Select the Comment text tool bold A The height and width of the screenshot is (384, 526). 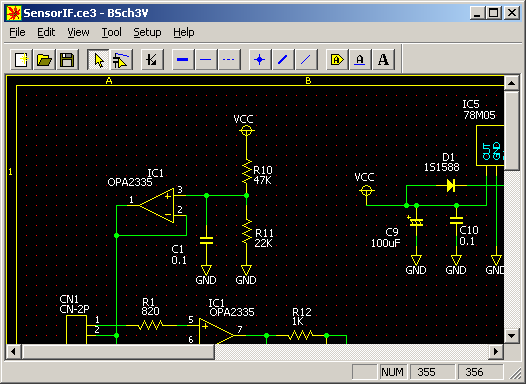(383, 60)
